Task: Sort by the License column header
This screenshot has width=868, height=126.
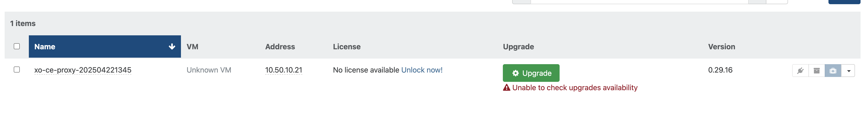Action: (346, 47)
